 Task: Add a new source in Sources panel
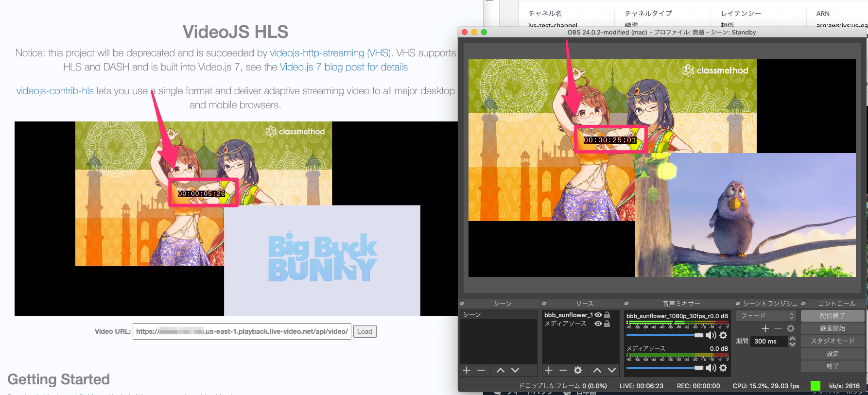coord(549,370)
